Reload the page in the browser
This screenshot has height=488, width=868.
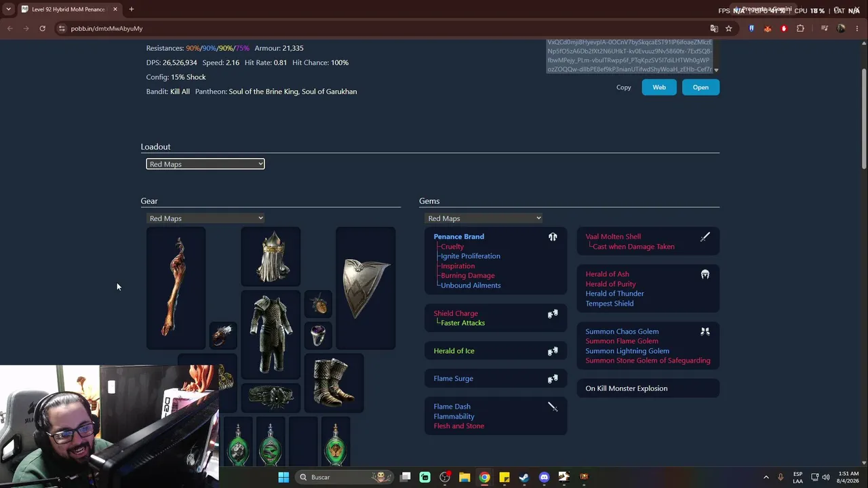tap(42, 28)
